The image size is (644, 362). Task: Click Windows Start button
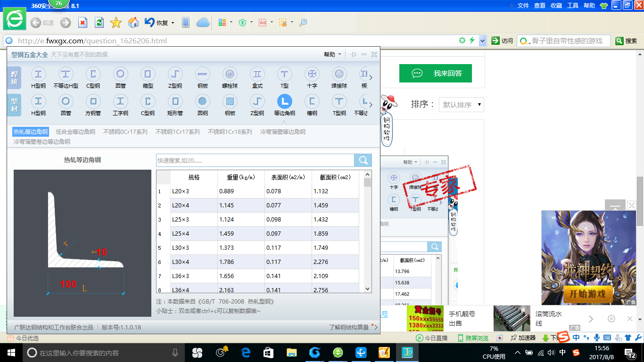point(10,353)
